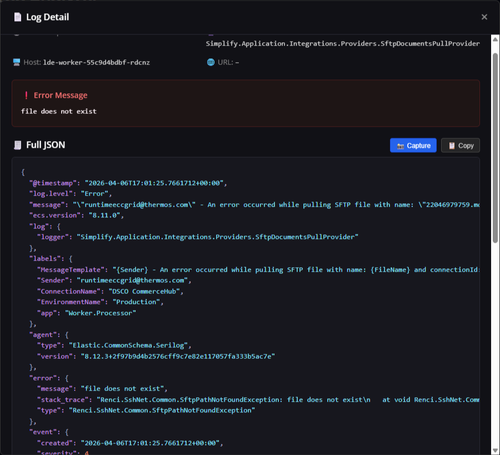500x455 pixels.
Task: Click the camera icon in Capture button
Action: [x=400, y=146]
